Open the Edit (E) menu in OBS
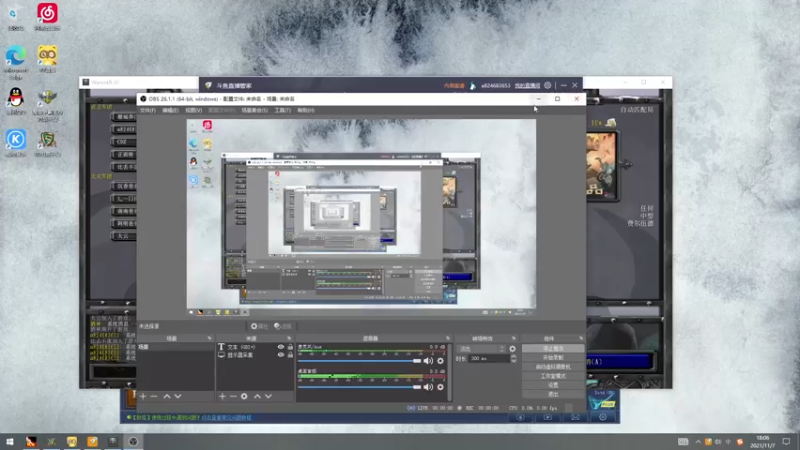This screenshot has height=450, width=800. (x=170, y=110)
